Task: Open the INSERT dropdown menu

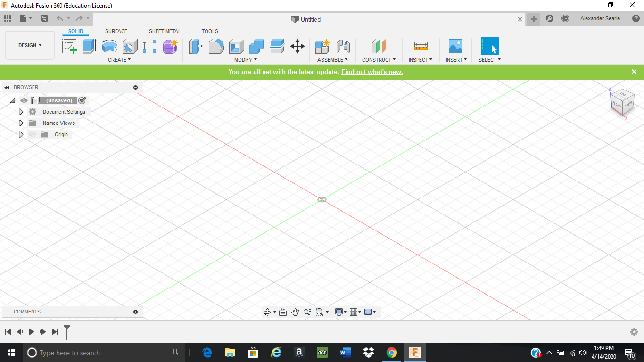Action: point(456,60)
